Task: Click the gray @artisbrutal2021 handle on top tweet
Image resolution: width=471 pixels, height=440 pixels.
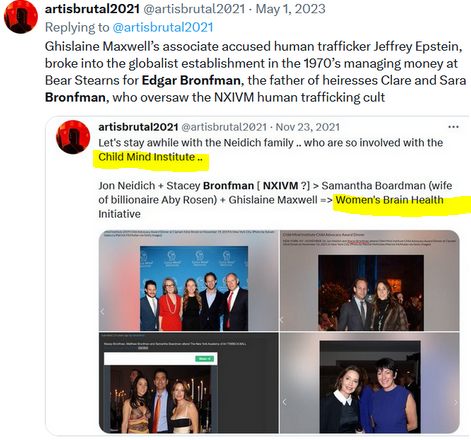Action: (194, 9)
